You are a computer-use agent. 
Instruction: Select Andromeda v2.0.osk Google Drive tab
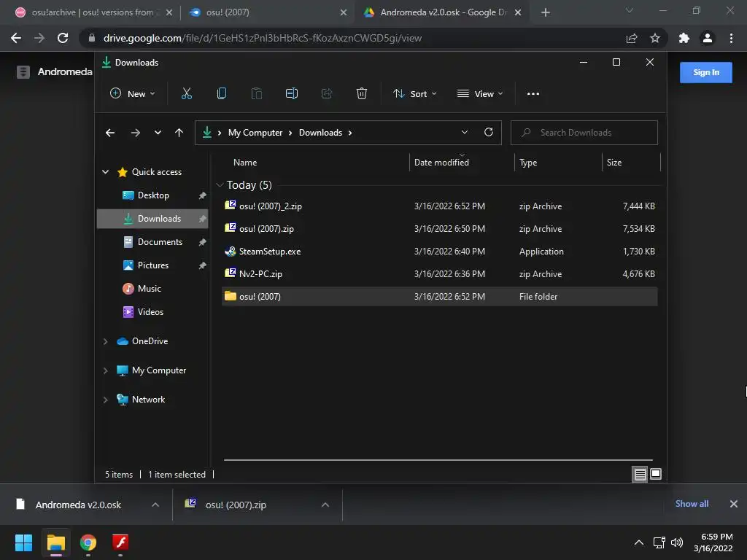pyautogui.click(x=441, y=12)
